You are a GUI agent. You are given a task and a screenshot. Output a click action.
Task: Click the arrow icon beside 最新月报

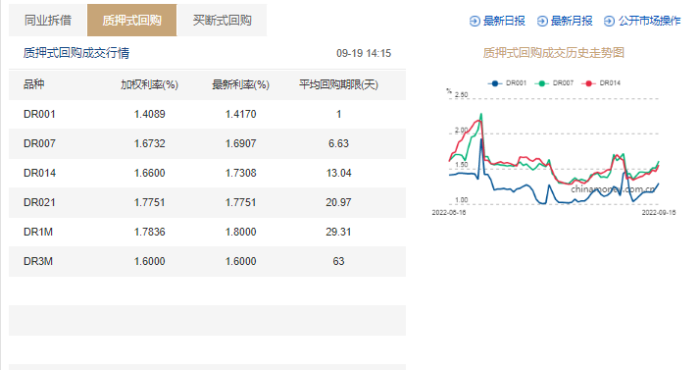click(542, 21)
